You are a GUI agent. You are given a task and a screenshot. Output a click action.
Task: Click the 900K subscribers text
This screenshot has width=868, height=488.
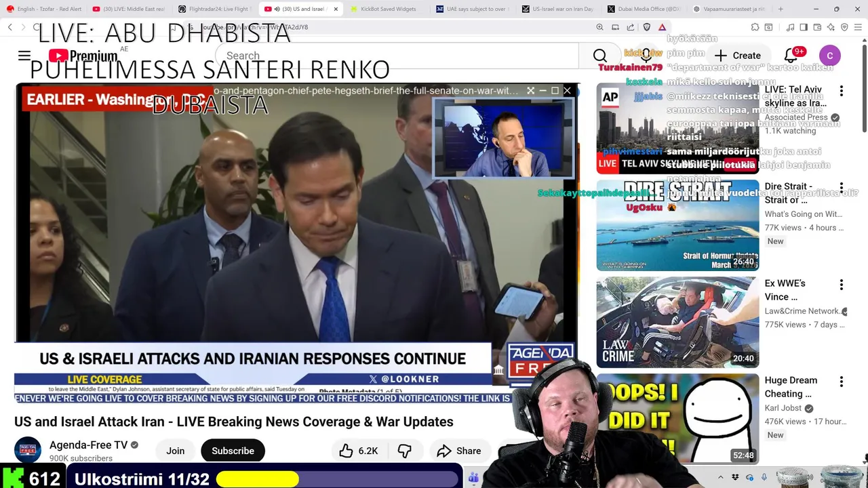click(x=81, y=459)
